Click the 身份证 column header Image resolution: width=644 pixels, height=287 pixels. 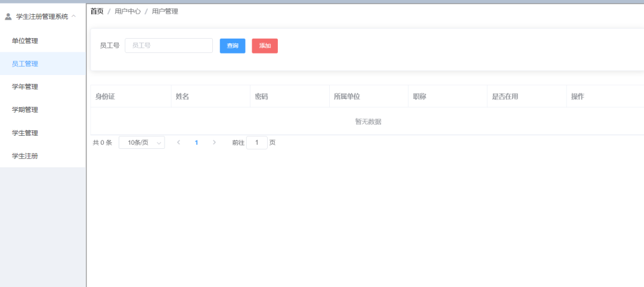131,96
